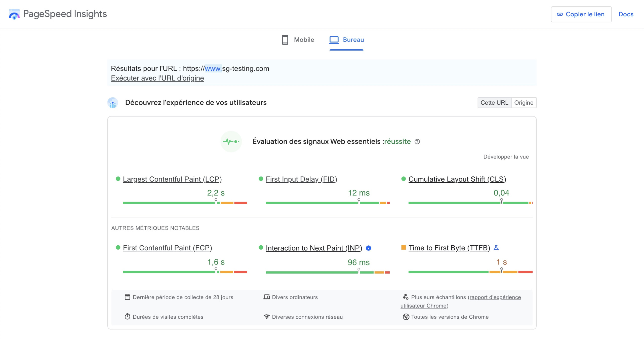Click the FCP distribution bar
The height and width of the screenshot is (340, 644).
[x=185, y=272]
